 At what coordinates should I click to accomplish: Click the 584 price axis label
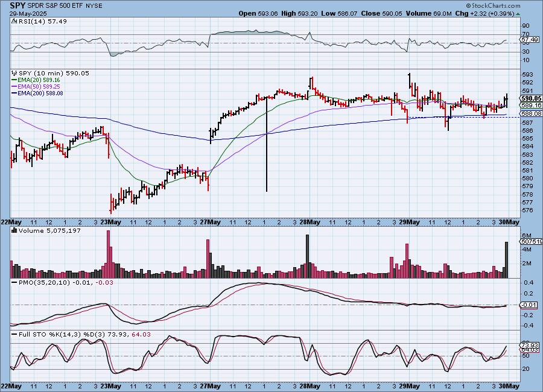point(527,147)
